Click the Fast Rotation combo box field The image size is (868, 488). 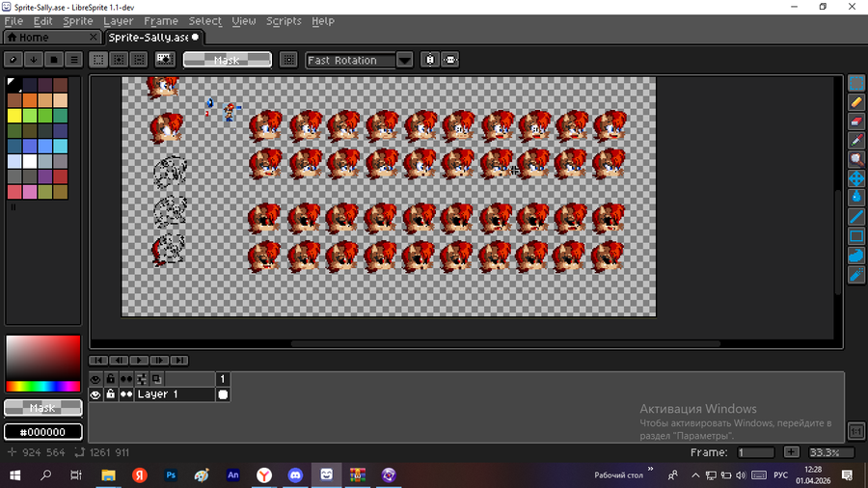click(351, 60)
